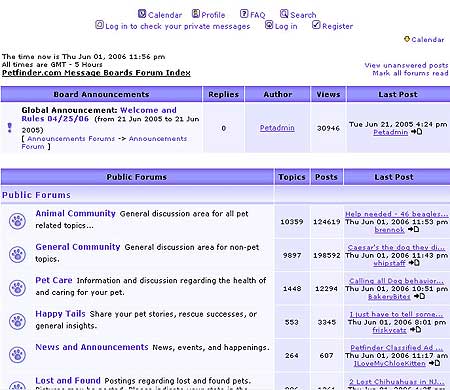Viewport: 450px width, 390px height.
Task: Open the FAQ menu link
Action: point(258,15)
